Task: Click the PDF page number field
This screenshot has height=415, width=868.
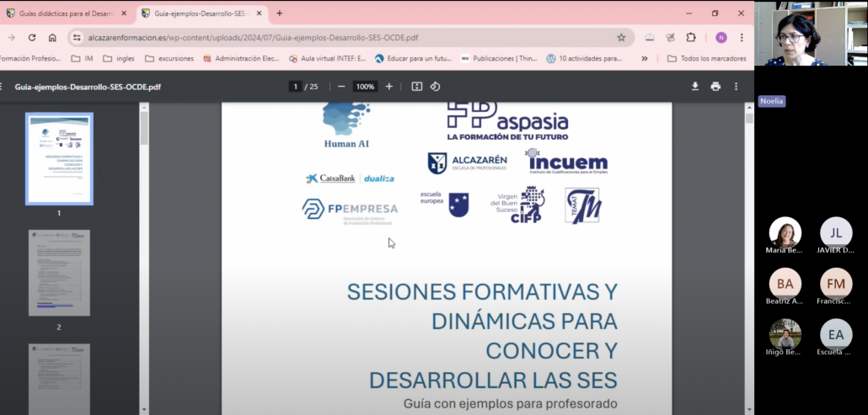Action: 295,87
